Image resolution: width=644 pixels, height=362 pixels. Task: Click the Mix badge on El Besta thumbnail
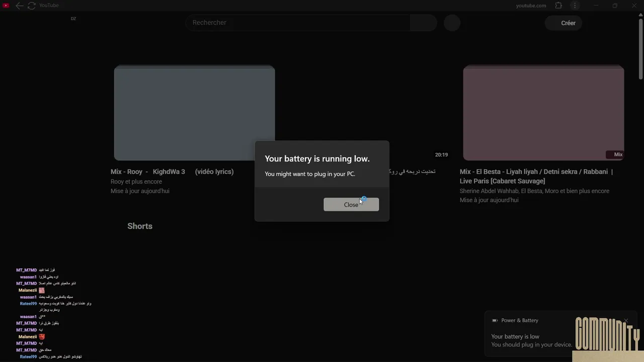615,154
